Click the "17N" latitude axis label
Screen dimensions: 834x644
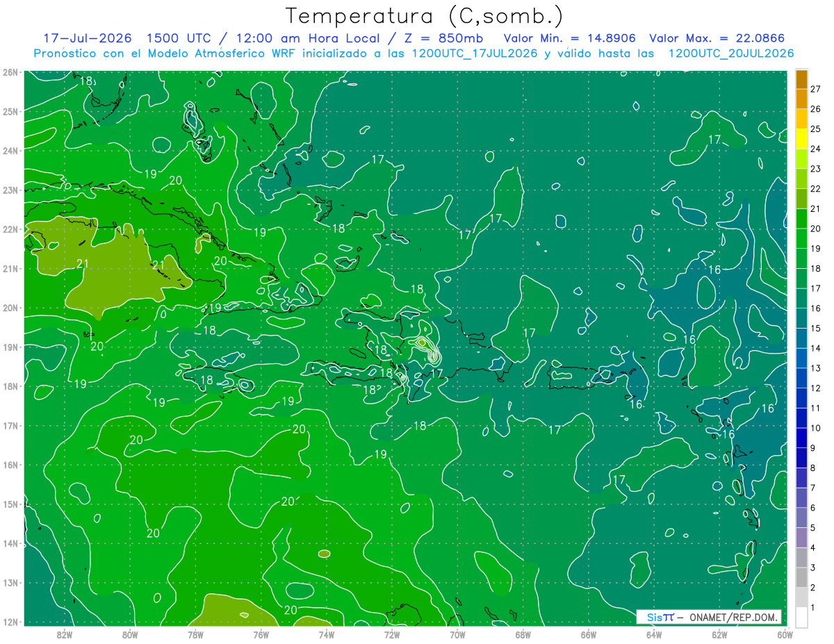10,425
